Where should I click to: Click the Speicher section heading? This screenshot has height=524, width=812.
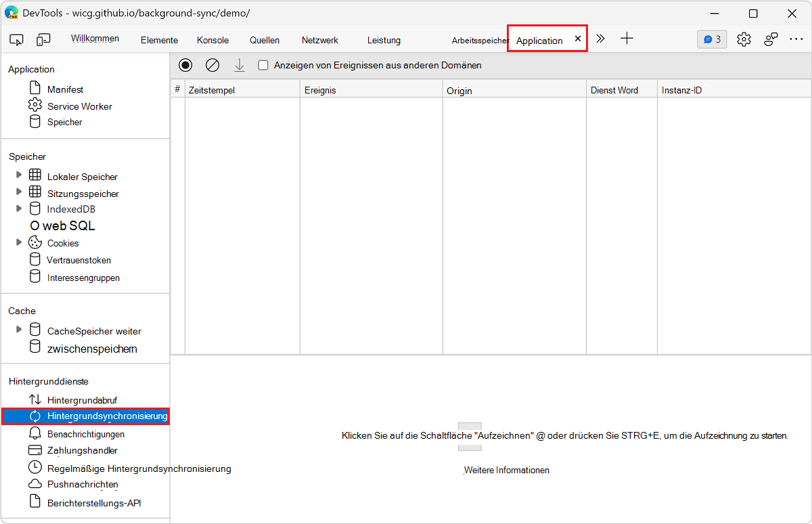coord(27,156)
